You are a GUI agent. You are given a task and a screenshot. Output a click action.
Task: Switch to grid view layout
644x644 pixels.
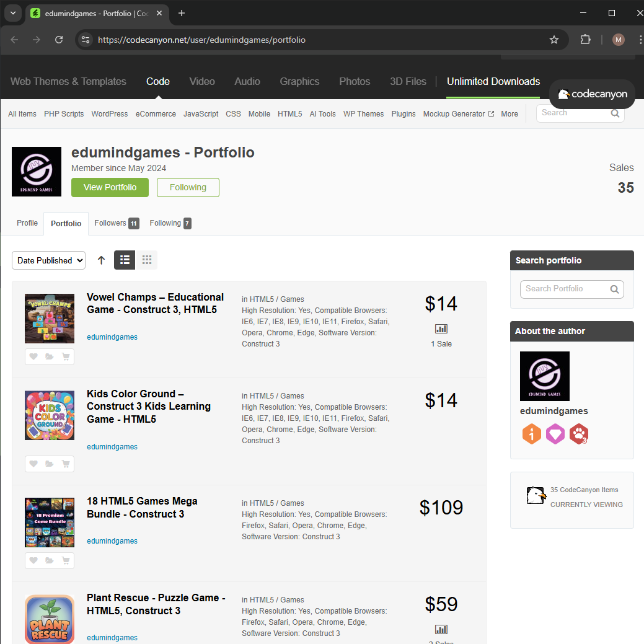pos(147,260)
